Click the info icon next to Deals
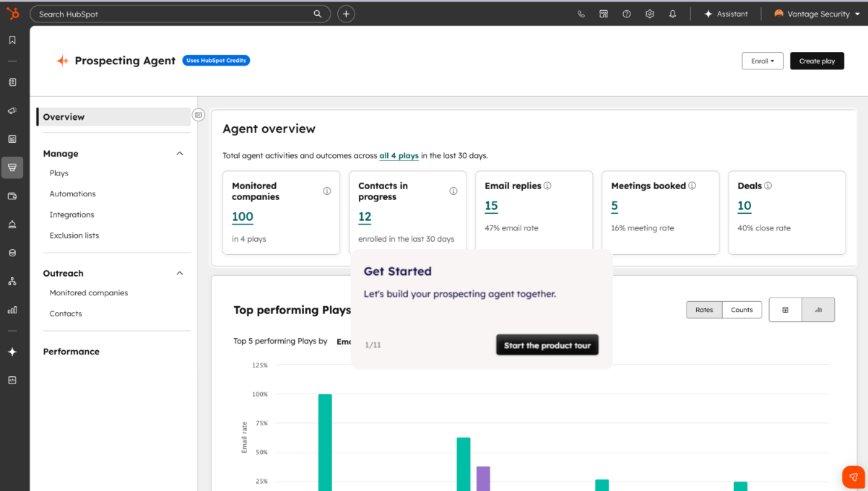868x491 pixels. (x=768, y=186)
